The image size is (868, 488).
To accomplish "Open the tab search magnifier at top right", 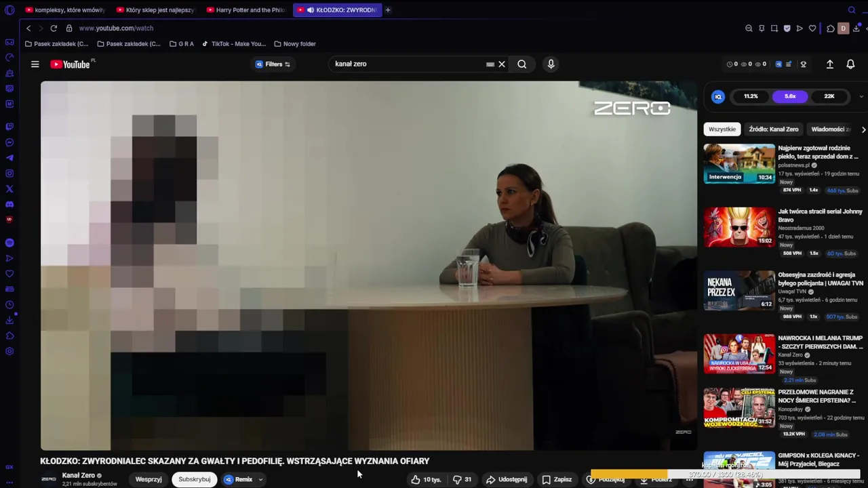I will point(852,10).
